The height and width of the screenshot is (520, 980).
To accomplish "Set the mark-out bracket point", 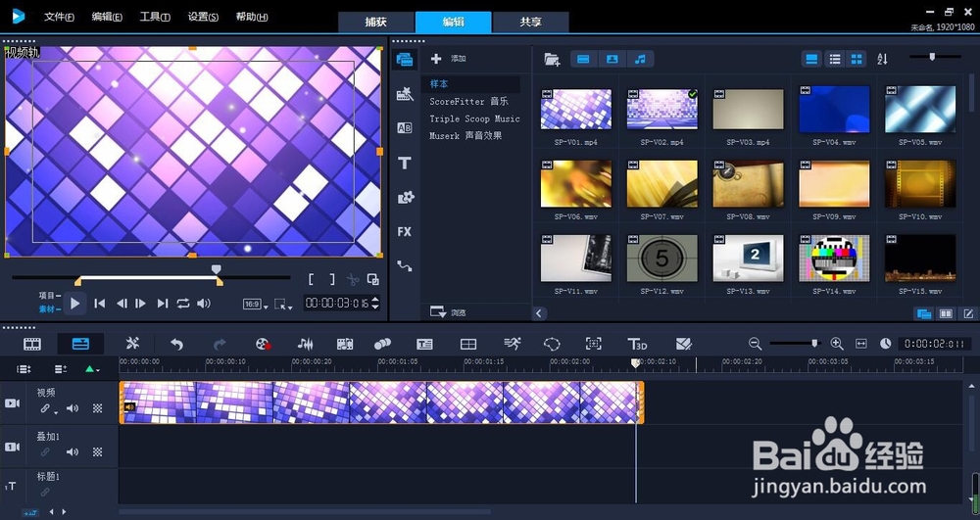I will click(332, 280).
